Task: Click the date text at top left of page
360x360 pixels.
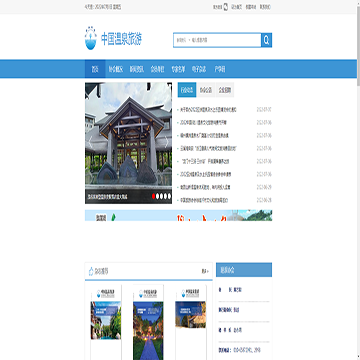Action: point(103,7)
